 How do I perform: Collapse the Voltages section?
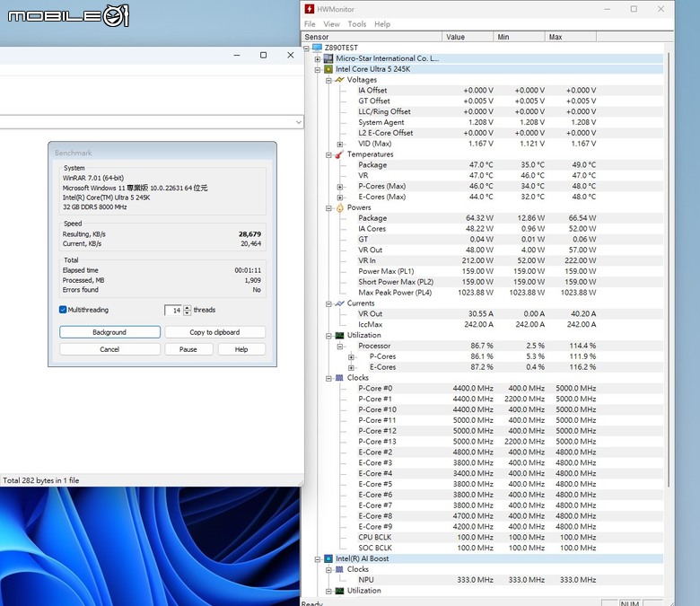[x=328, y=81]
